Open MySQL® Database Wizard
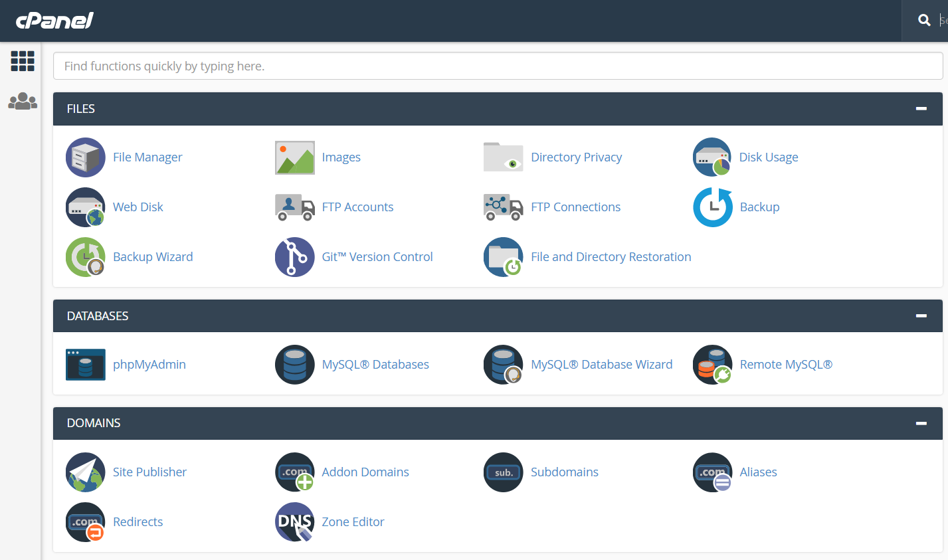Image resolution: width=948 pixels, height=560 pixels. [x=601, y=364]
